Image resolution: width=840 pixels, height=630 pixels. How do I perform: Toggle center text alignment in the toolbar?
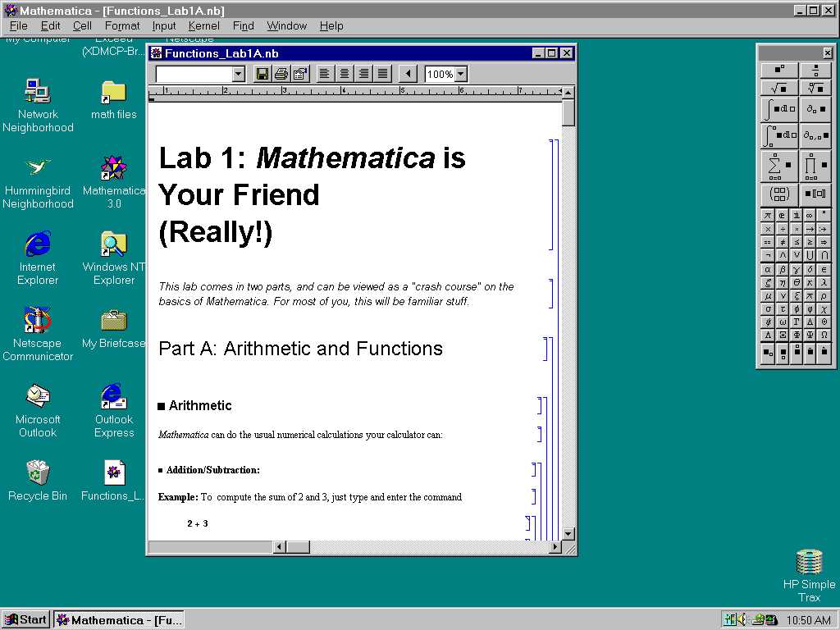coord(344,73)
